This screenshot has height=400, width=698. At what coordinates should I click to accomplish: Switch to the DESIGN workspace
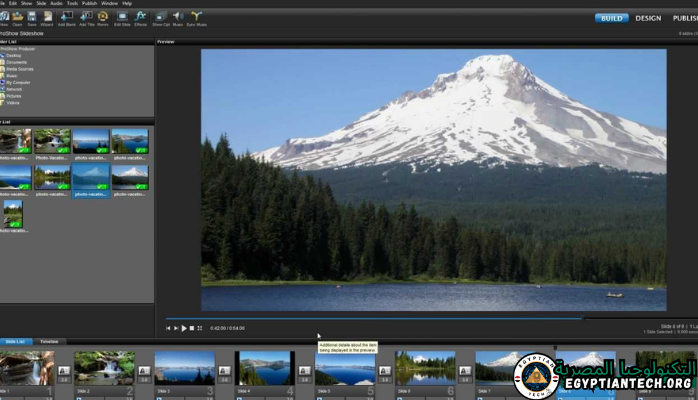tap(648, 18)
